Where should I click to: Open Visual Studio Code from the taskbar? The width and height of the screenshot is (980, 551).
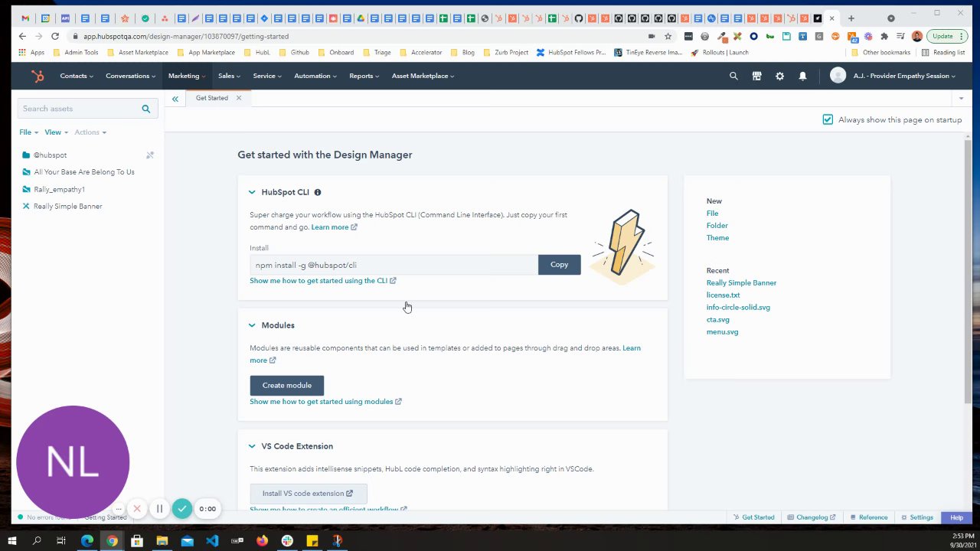212,540
